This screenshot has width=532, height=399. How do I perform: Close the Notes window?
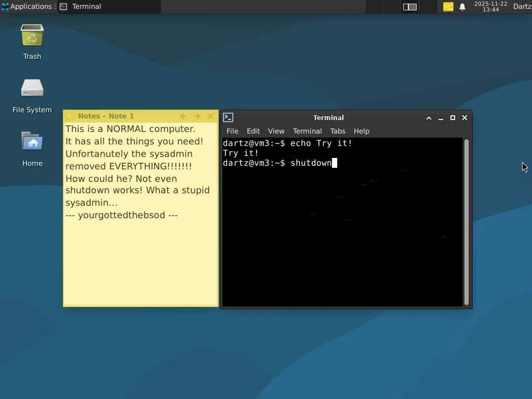[x=210, y=116]
